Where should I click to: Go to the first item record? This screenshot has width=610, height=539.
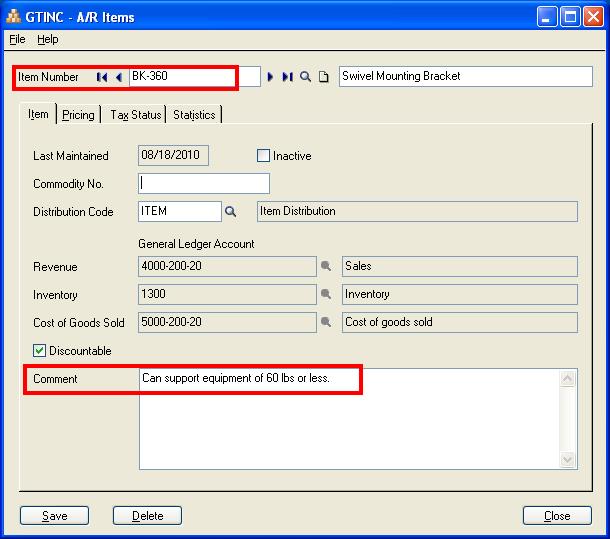coord(102,77)
